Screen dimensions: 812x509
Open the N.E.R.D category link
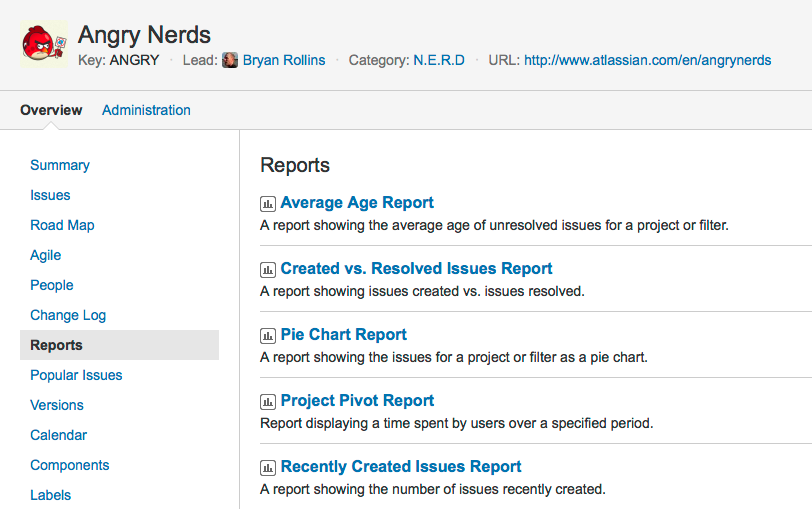coord(439,60)
